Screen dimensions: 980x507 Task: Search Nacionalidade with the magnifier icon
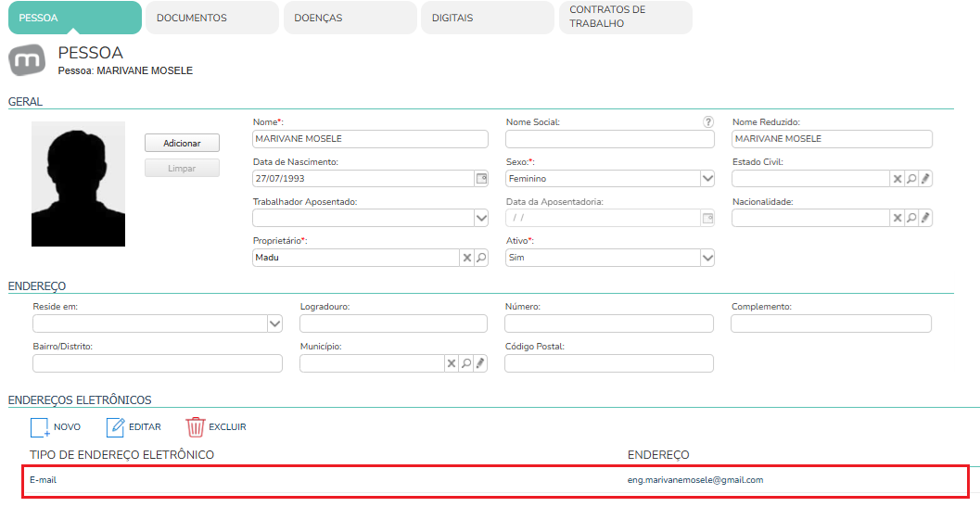(x=912, y=218)
